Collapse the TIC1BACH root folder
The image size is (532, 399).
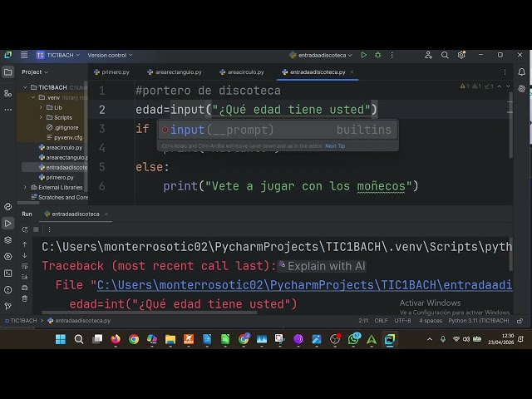25,87
